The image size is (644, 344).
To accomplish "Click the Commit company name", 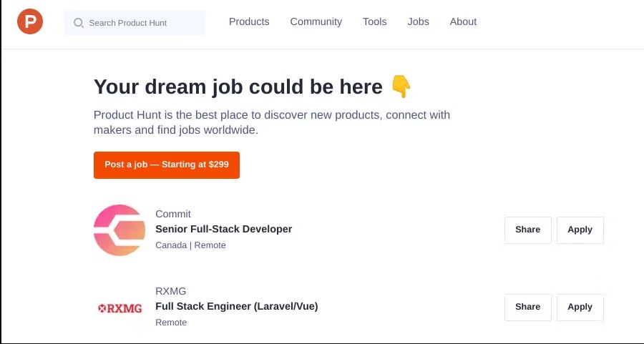I will pyautogui.click(x=173, y=214).
